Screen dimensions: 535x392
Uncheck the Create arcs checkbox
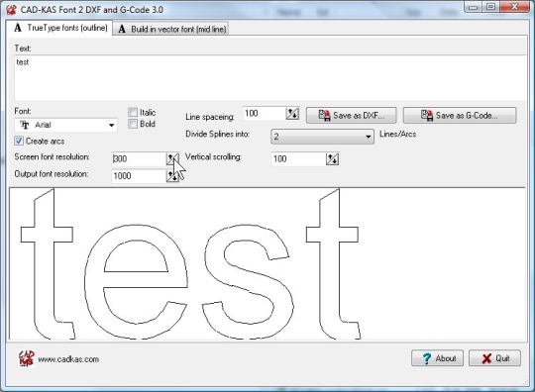(x=19, y=141)
